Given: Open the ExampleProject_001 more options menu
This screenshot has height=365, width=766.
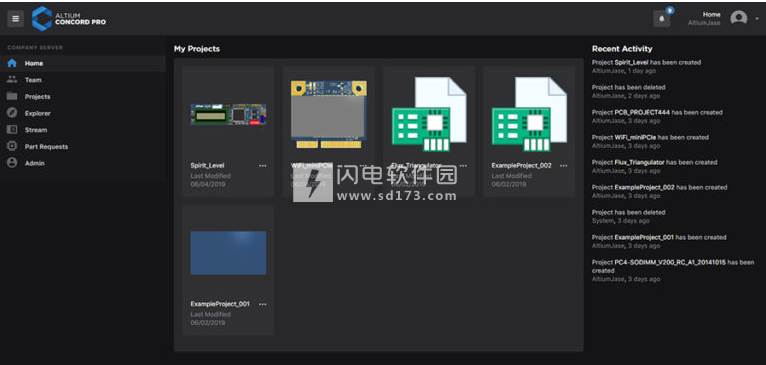Looking at the screenshot, I should coord(263,304).
